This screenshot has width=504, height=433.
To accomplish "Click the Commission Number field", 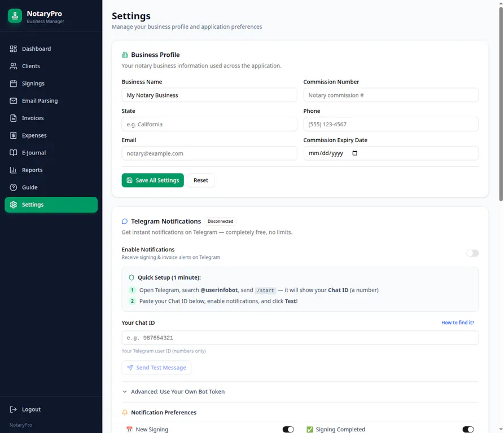I will (x=391, y=95).
